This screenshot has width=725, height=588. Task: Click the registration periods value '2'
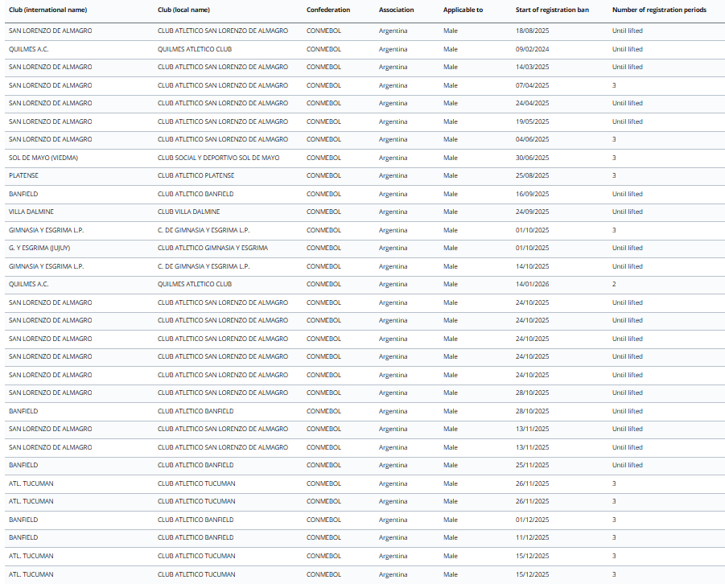(x=614, y=284)
